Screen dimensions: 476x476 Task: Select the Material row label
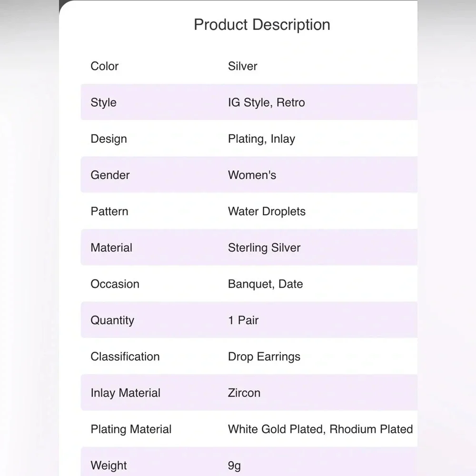[111, 248]
